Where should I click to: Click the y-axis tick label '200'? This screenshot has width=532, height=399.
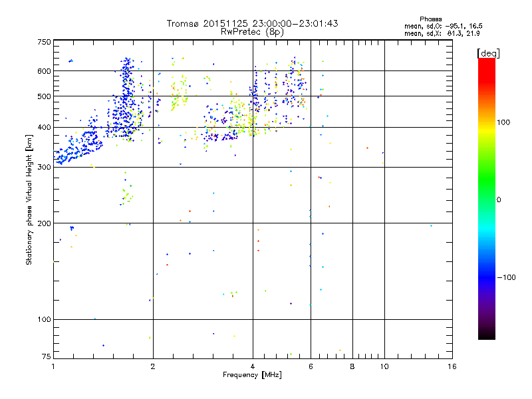click(44, 223)
